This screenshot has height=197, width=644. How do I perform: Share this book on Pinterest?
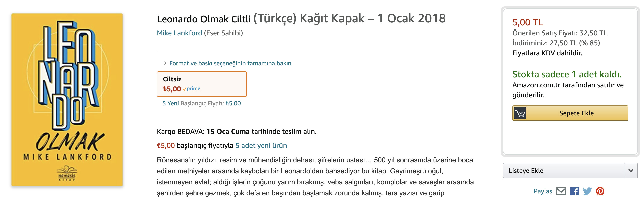tap(600, 191)
